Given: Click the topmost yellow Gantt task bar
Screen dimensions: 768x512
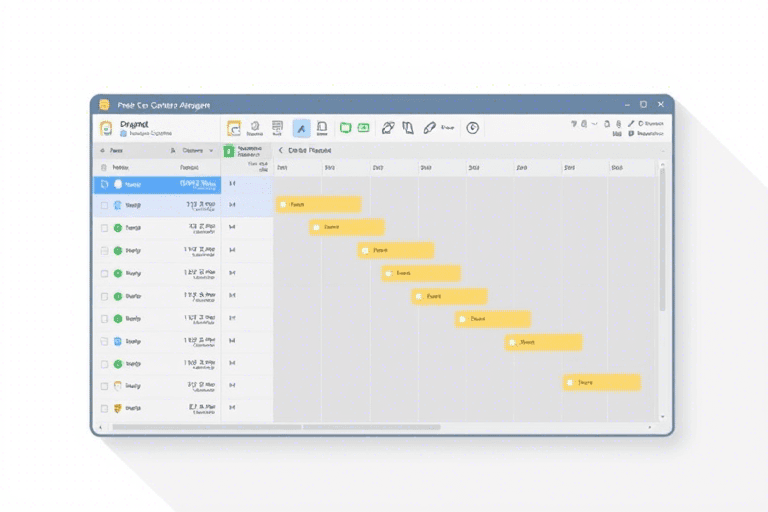Looking at the screenshot, I should click(318, 204).
